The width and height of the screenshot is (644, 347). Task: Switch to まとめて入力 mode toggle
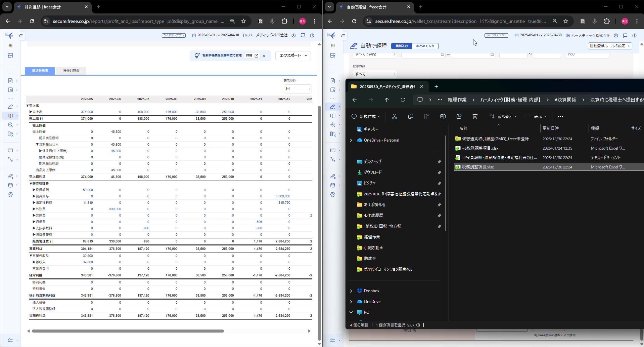(x=425, y=46)
